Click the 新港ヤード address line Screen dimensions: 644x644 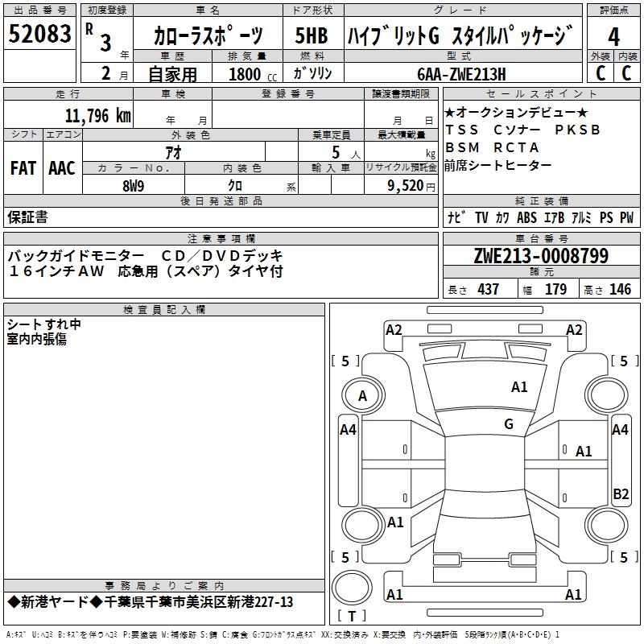click(151, 602)
